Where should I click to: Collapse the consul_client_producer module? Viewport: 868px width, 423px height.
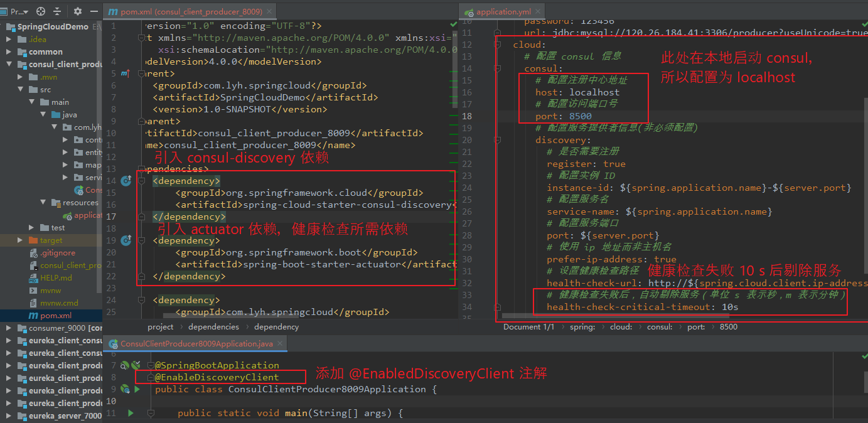[x=9, y=65]
